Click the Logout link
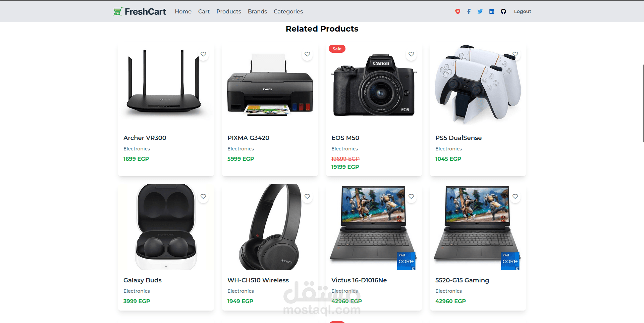 [x=523, y=11]
